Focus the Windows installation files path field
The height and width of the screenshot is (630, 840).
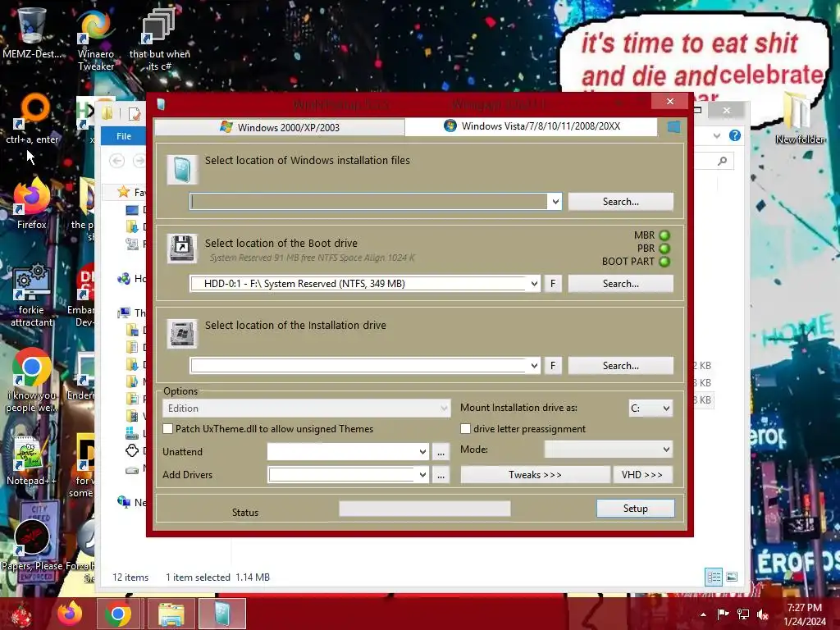(x=368, y=202)
